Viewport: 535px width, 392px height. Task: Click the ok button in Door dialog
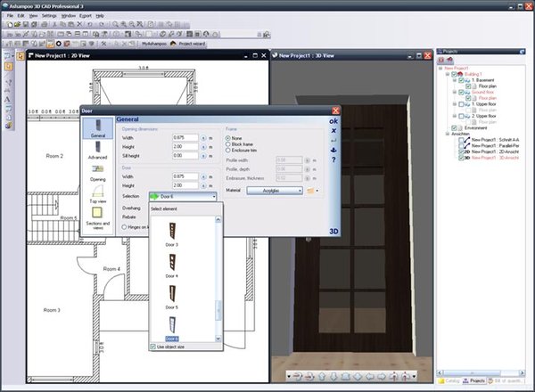pyautogui.click(x=333, y=120)
